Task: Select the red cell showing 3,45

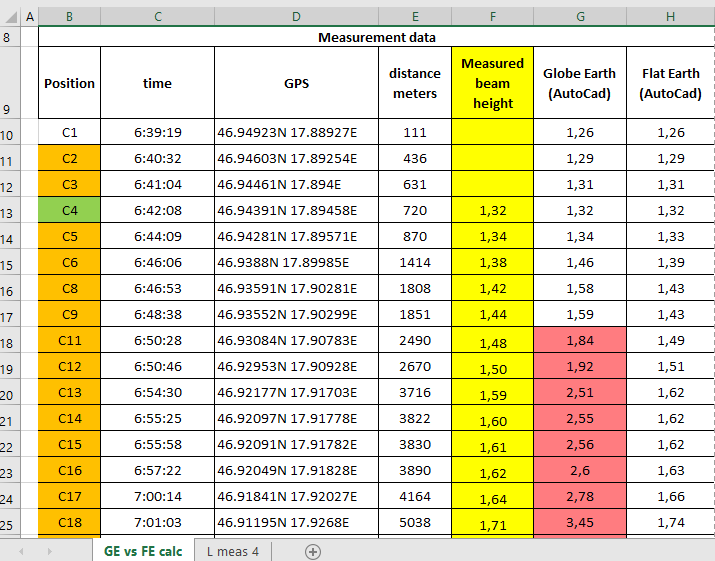Action: pyautogui.click(x=580, y=522)
